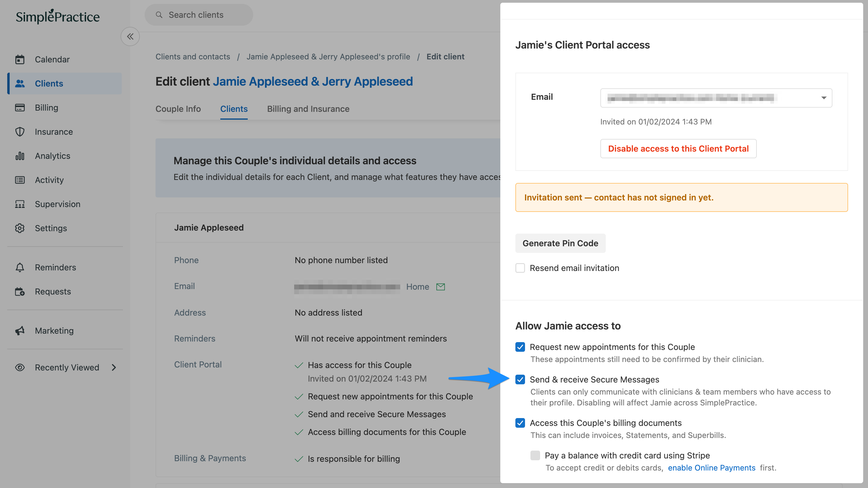Check Resend email invitation
Screen dimensions: 868x488
tap(520, 268)
